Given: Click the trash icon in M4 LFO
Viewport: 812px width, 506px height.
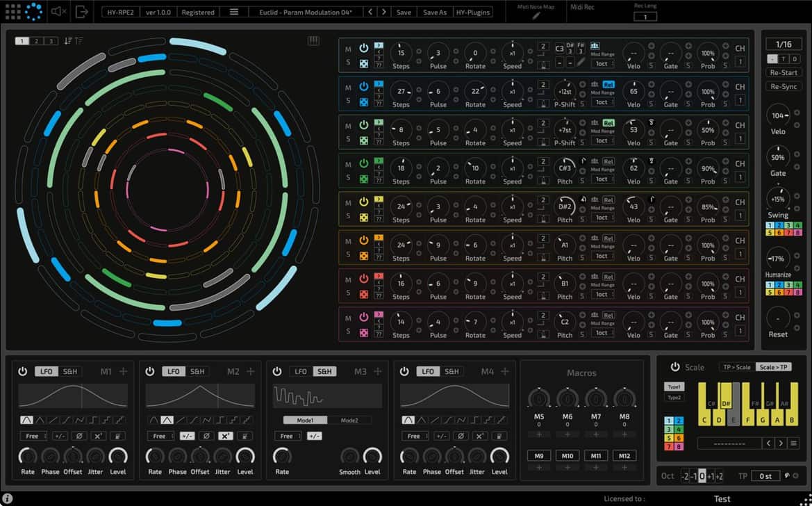Looking at the screenshot, I should tap(499, 436).
